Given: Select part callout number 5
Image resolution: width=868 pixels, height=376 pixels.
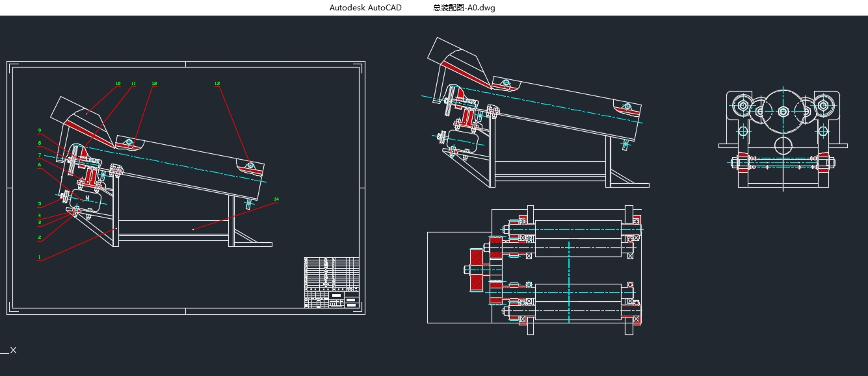Looking at the screenshot, I should click(x=40, y=204).
